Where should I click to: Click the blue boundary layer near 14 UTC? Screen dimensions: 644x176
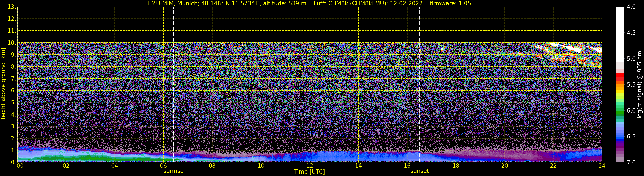coord(358,157)
